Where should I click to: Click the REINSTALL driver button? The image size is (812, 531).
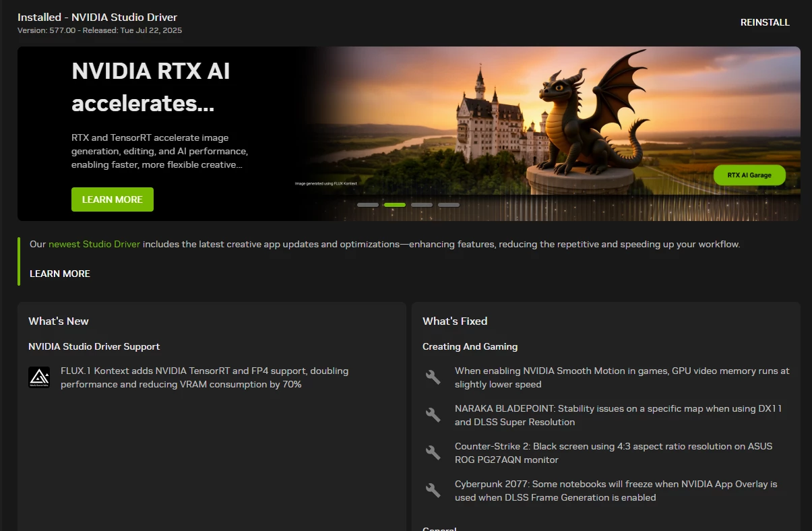(x=765, y=22)
